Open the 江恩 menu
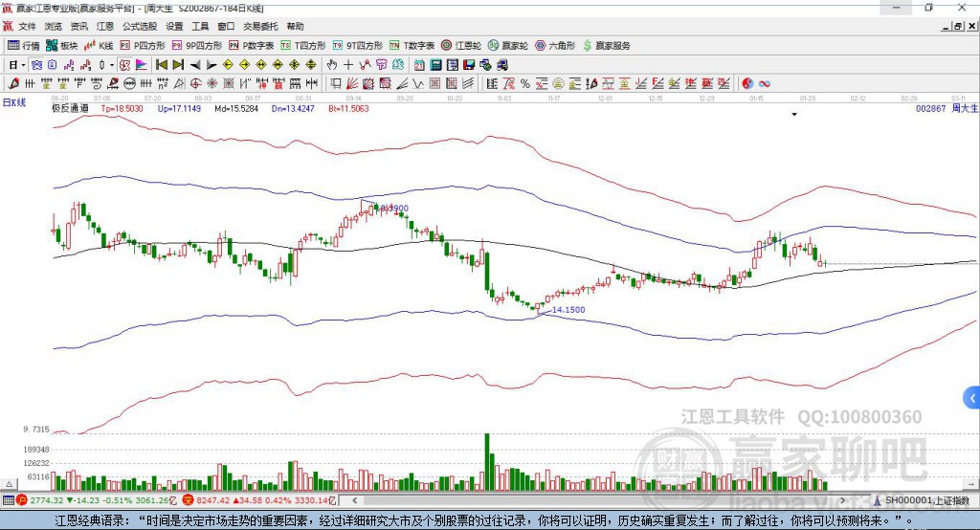The image size is (980, 530). 105,26
